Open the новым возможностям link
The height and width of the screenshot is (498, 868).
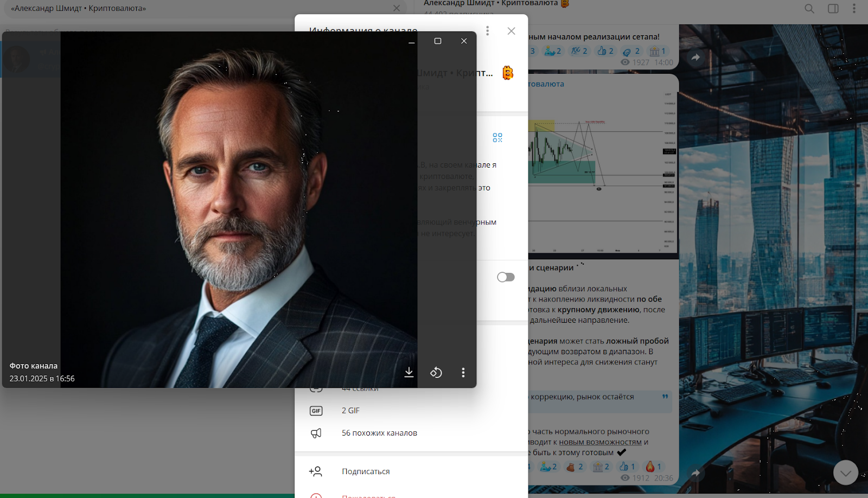(600, 442)
